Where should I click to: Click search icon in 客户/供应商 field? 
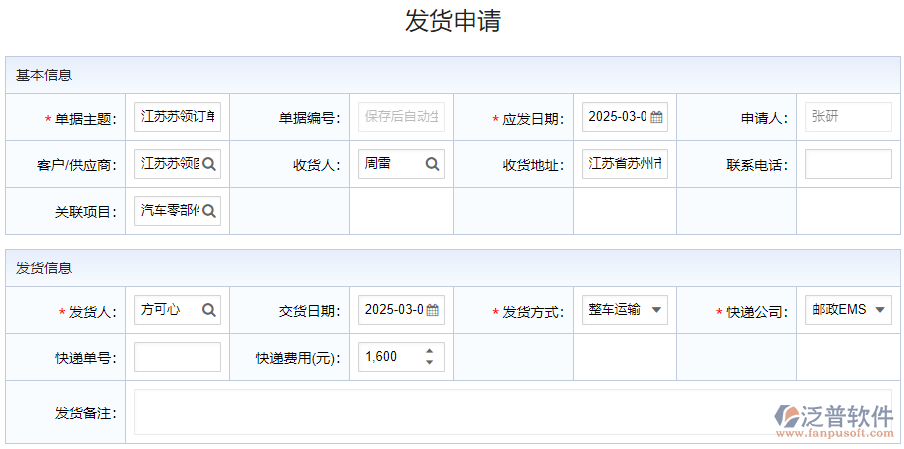coord(209,164)
